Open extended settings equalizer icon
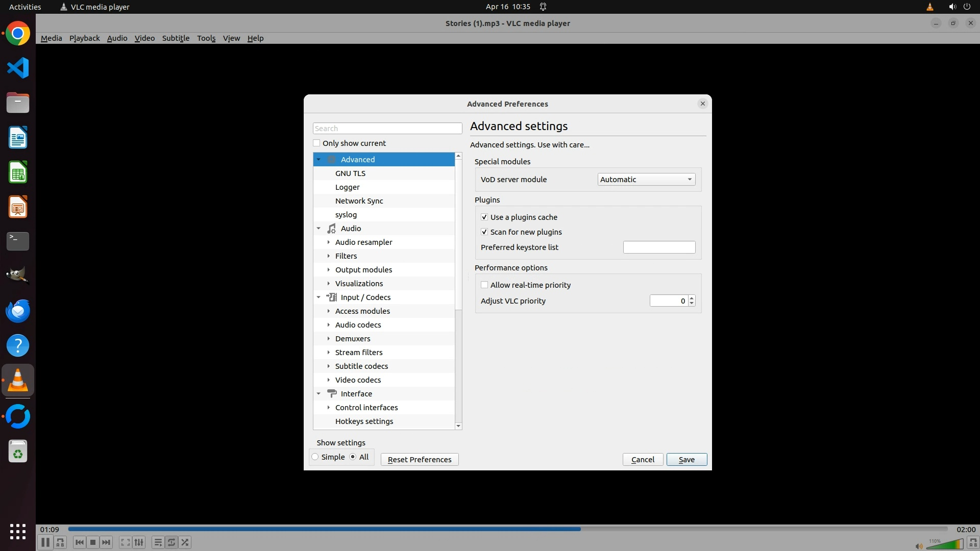Viewport: 980px width, 551px height. [139, 542]
